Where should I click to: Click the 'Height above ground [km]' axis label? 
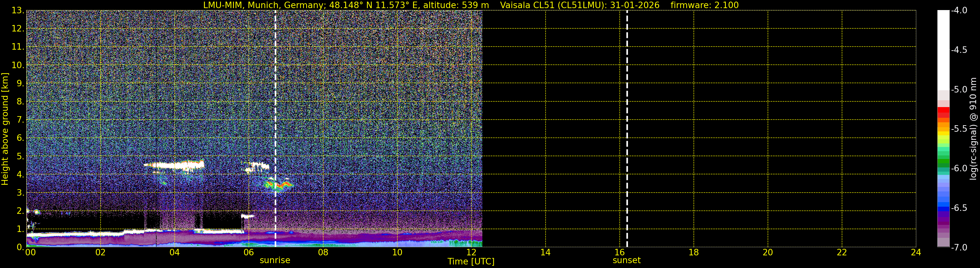tap(5, 129)
